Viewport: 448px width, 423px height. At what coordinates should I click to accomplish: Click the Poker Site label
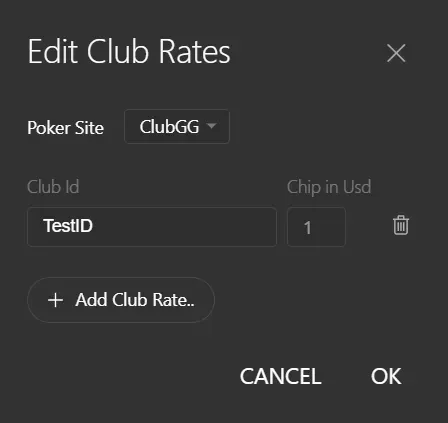point(66,128)
